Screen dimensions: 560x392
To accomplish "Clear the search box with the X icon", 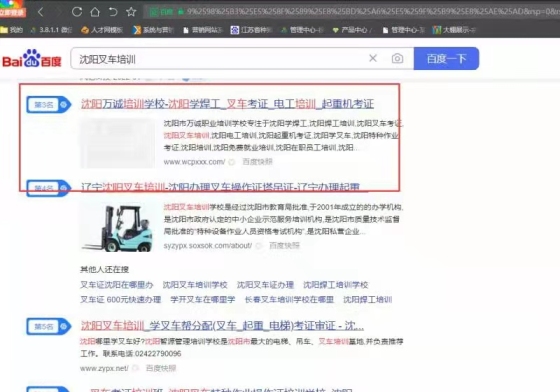I will [373, 58].
